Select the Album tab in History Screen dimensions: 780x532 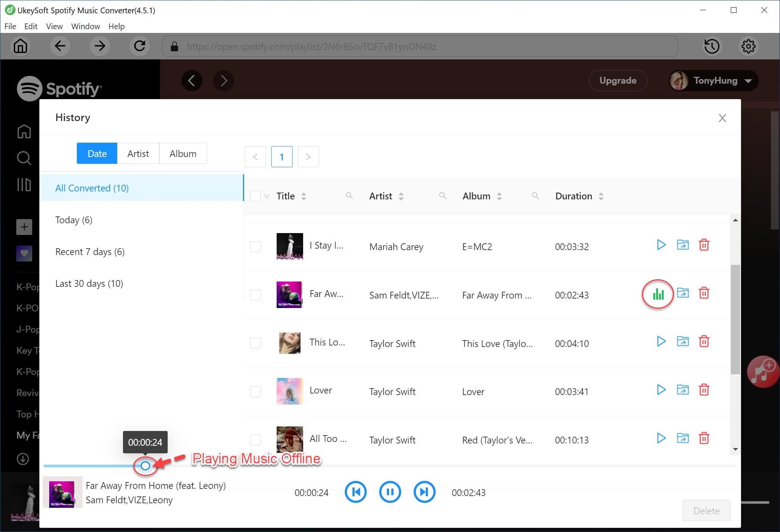coord(182,153)
